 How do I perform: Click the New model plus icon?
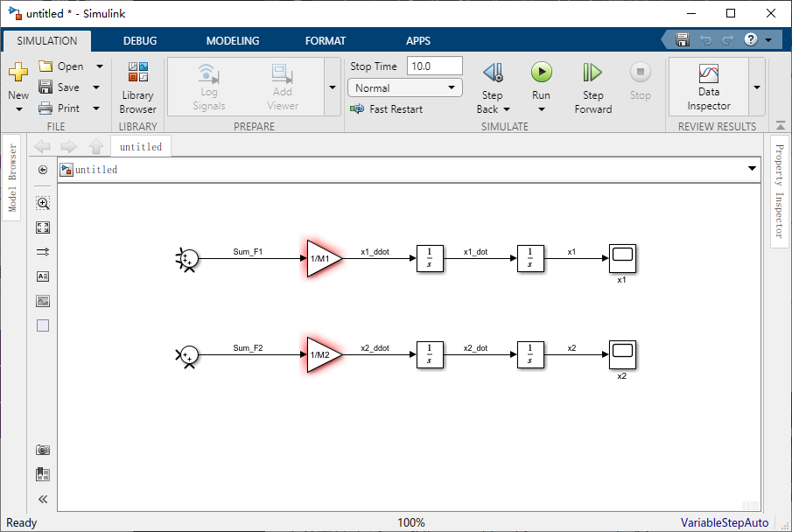tap(18, 73)
